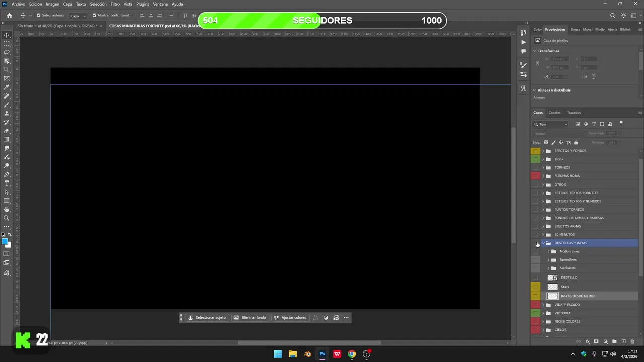Choose the Eraser tool
Image resolution: width=644 pixels, height=362 pixels.
tap(7, 131)
